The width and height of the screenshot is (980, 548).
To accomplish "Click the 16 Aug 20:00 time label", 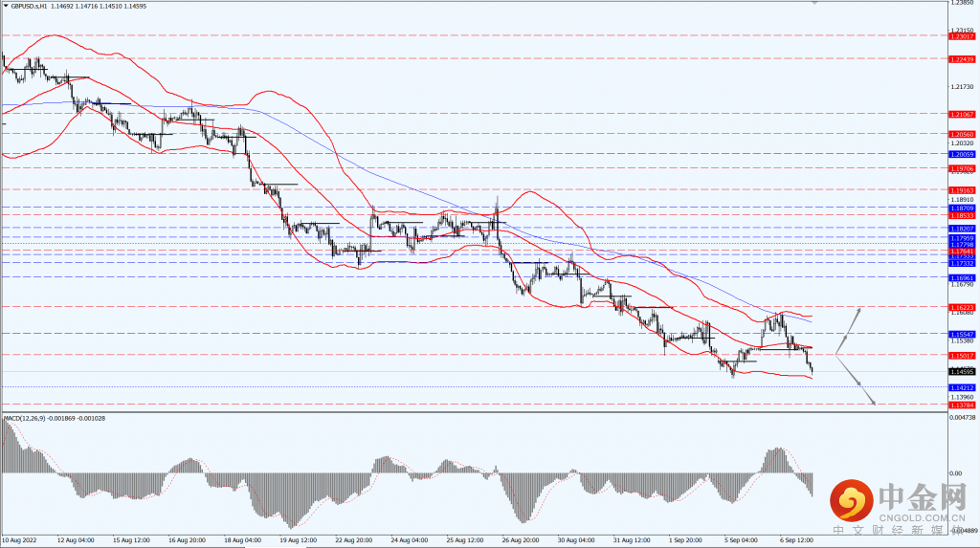I will 187,540.
